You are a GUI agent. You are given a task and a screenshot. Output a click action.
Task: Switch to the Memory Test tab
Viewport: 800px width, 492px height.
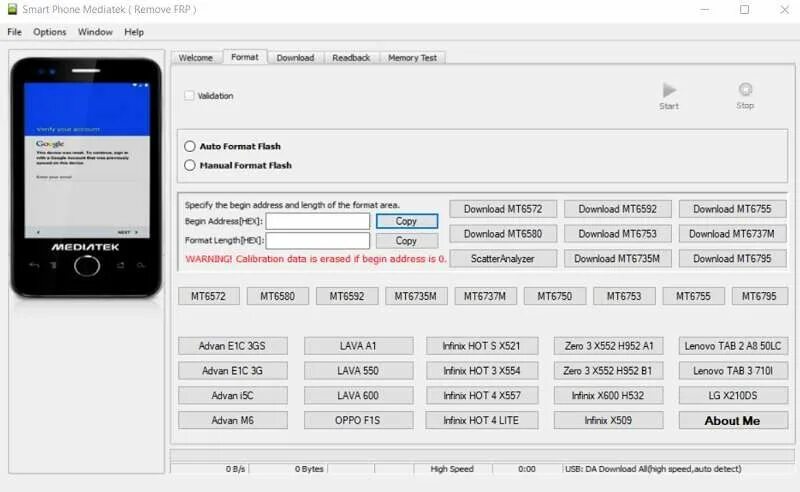pos(412,58)
